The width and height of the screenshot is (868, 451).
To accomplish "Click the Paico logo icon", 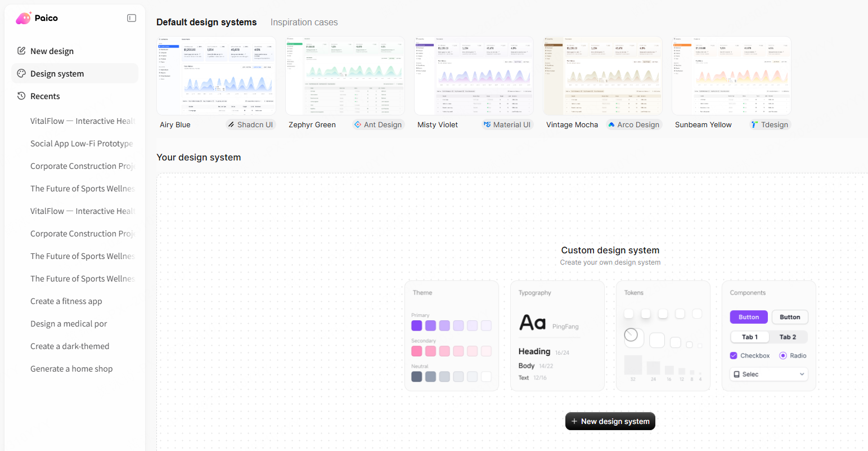I will (23, 18).
